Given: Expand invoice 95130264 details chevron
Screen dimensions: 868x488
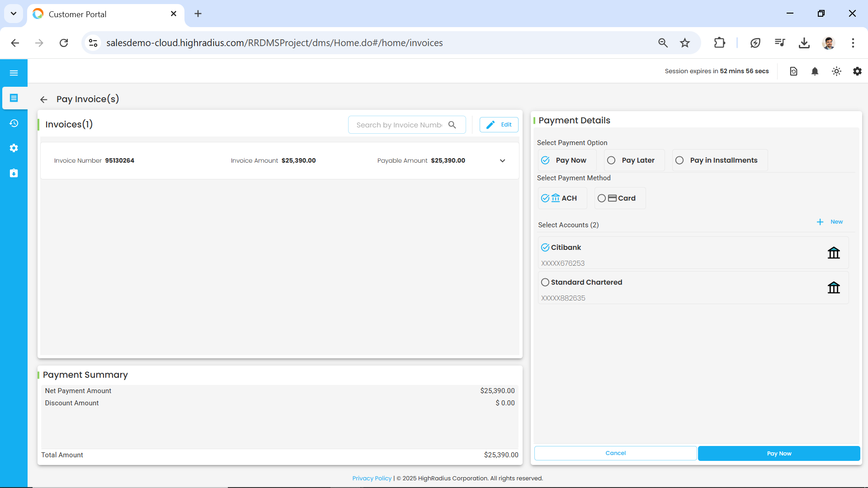Looking at the screenshot, I should click(x=502, y=161).
